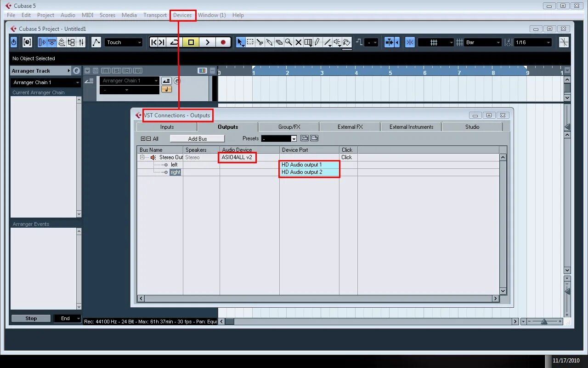Click the remove preset minus icon
The image size is (588, 368).
coord(314,138)
